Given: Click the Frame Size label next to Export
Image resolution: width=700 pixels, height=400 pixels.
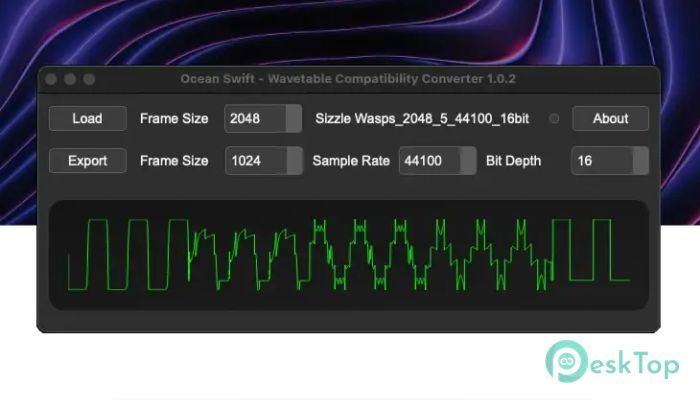Looking at the screenshot, I should pyautogui.click(x=174, y=160).
